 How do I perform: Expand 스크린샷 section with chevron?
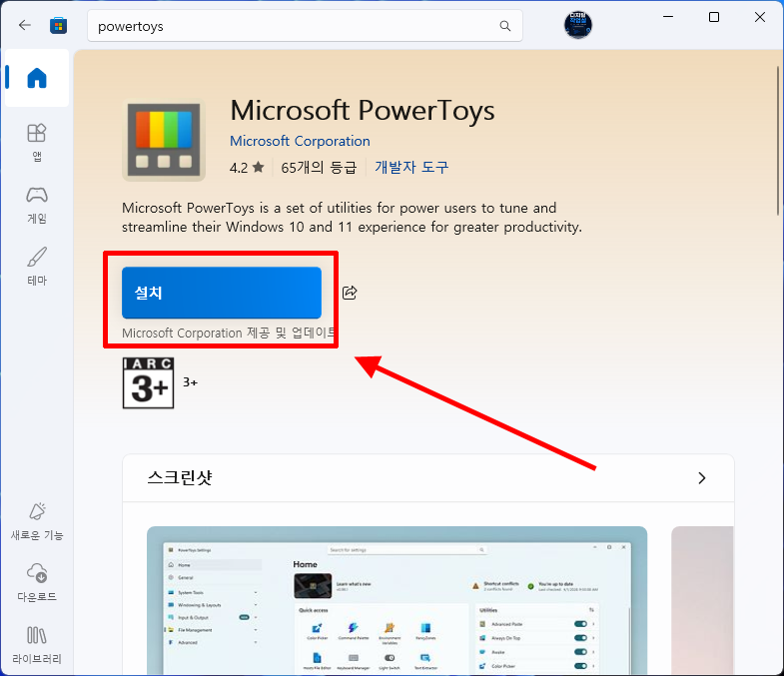702,478
